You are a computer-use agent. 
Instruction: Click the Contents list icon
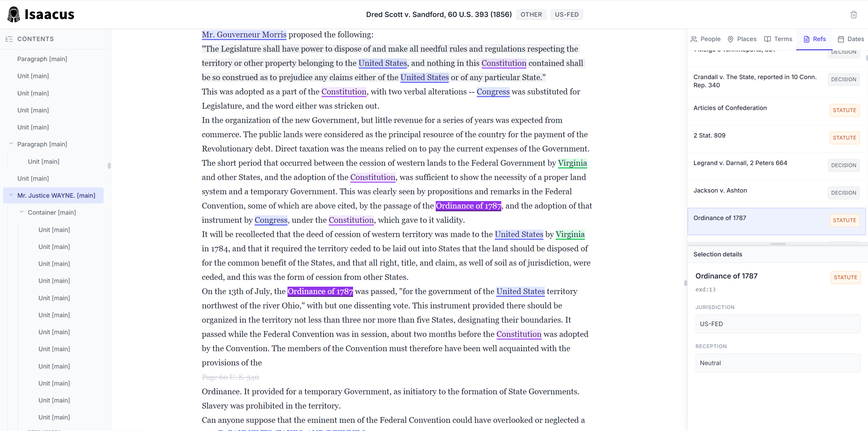9,39
